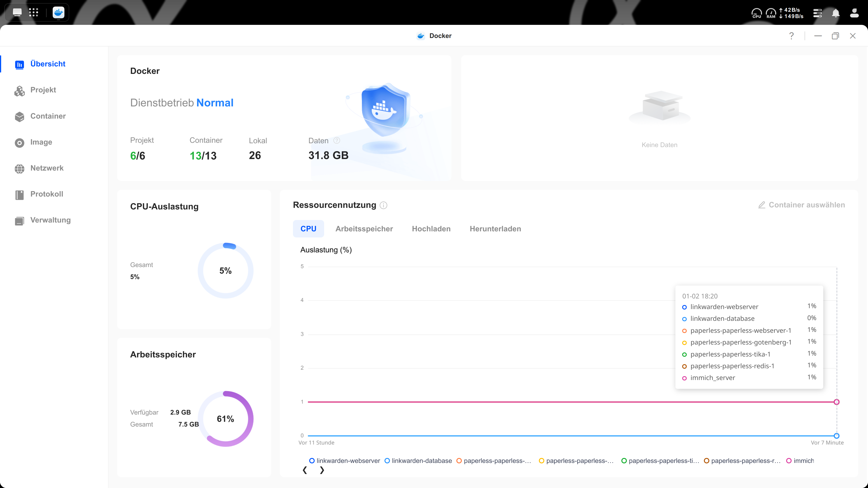The height and width of the screenshot is (488, 868).
Task: Open the Projekt section icon in sidebar
Action: point(19,91)
